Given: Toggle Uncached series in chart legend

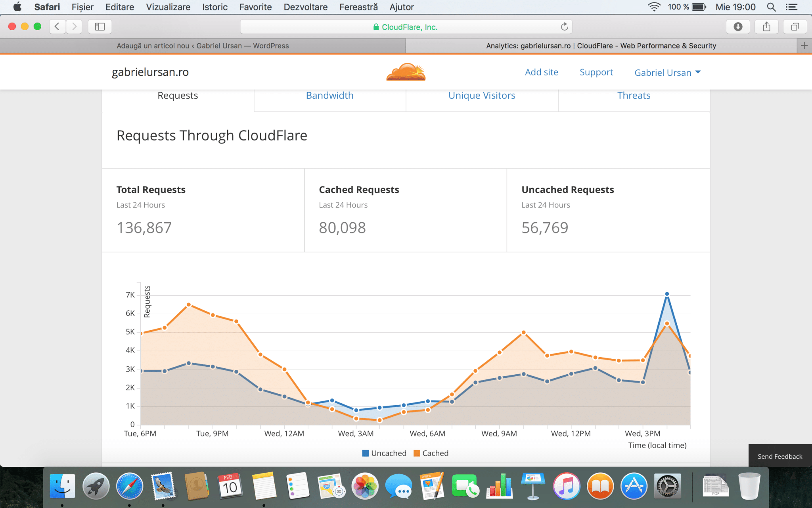Looking at the screenshot, I should [x=384, y=453].
